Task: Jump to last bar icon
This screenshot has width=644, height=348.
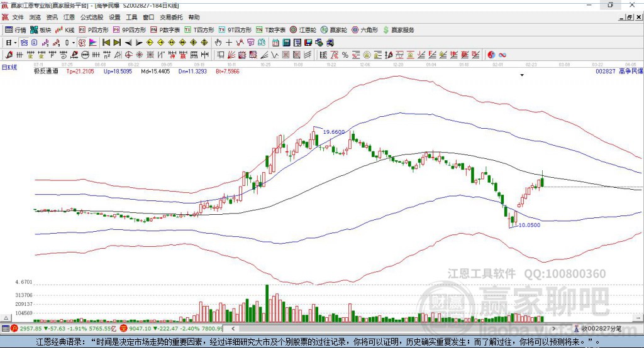Action: [x=117, y=42]
